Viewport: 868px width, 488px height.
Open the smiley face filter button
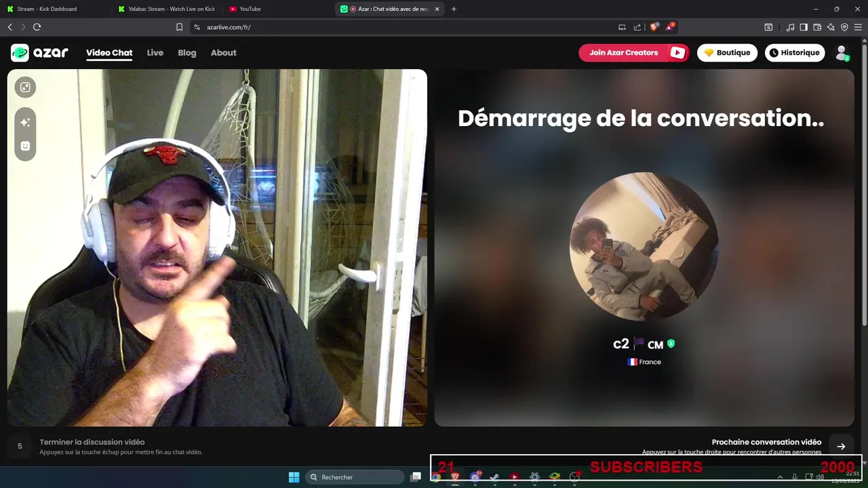click(x=25, y=146)
